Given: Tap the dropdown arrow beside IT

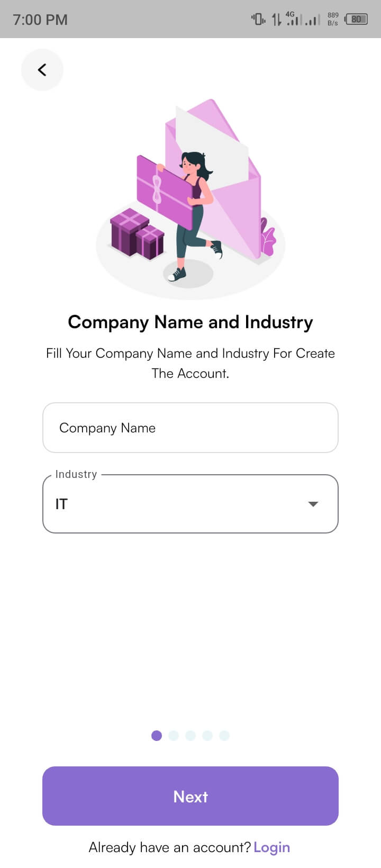Looking at the screenshot, I should [x=313, y=504].
